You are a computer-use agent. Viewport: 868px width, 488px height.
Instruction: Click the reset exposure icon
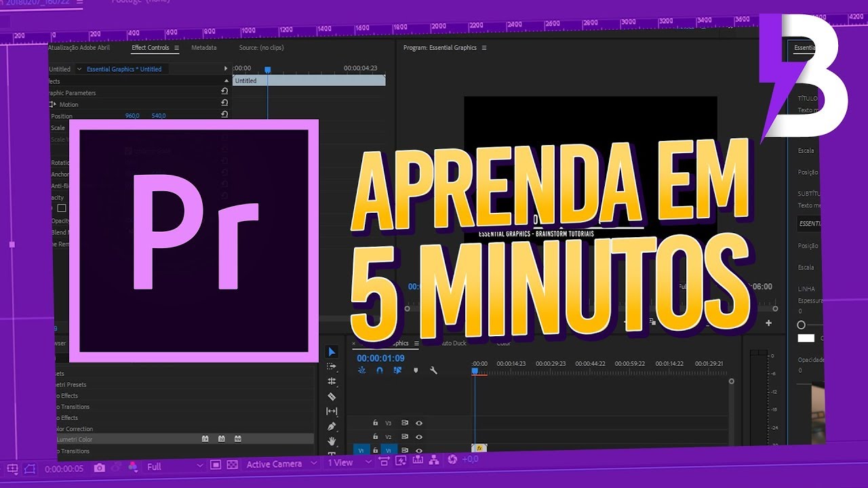[452, 460]
